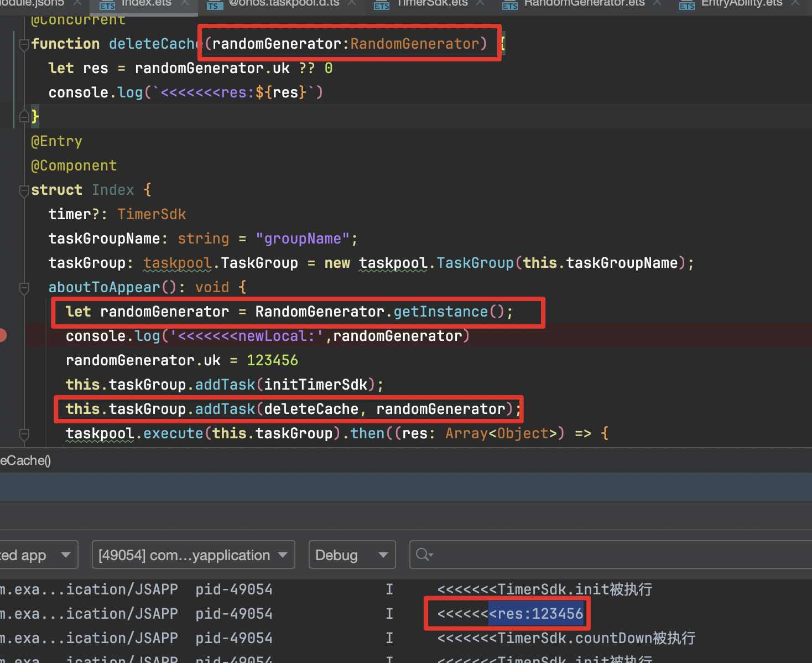Click 'TimerSdk' type in timer declaration
The height and width of the screenshot is (663, 812).
pos(152,215)
